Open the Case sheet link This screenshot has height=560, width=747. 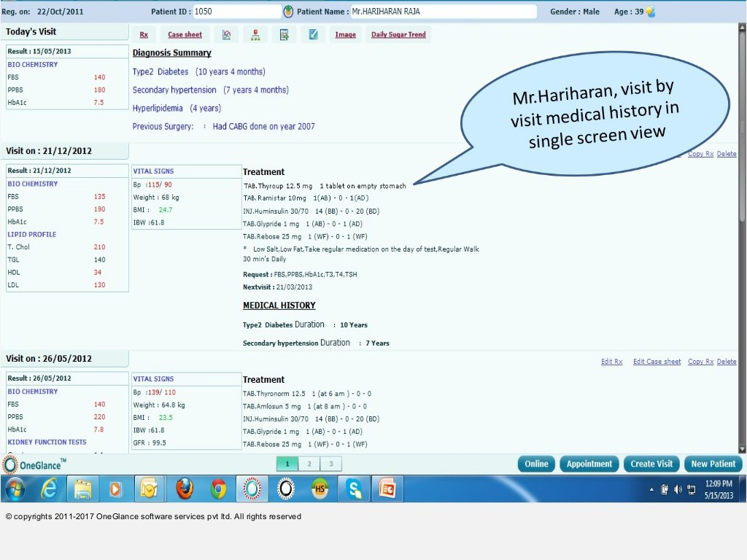tap(185, 35)
